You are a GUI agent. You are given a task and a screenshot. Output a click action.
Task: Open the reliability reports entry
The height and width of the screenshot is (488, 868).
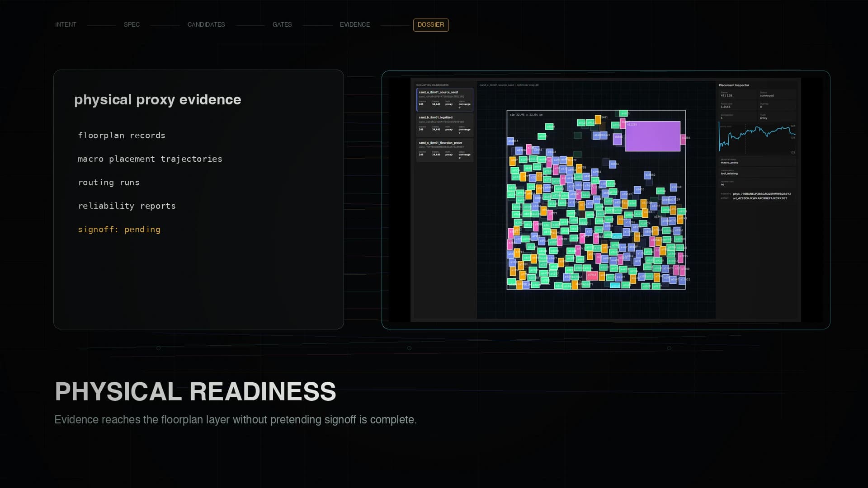point(127,206)
